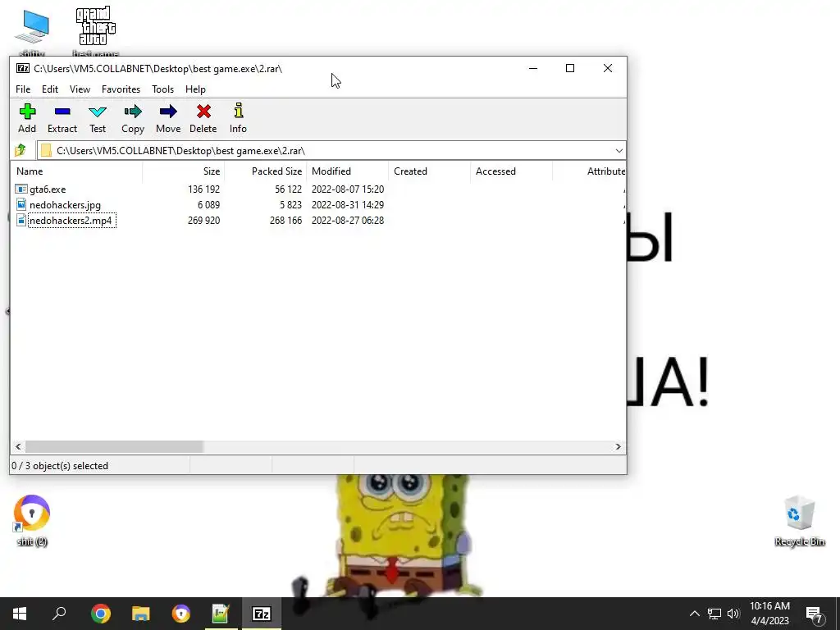Open the notification center icon
This screenshot has height=630, width=840.
(815, 615)
